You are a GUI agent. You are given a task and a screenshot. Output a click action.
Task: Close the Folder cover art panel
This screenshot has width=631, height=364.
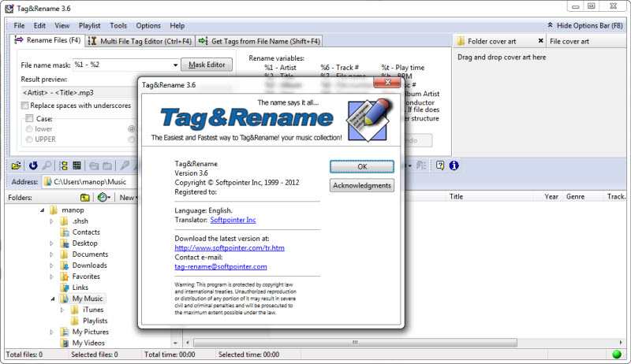[540, 41]
